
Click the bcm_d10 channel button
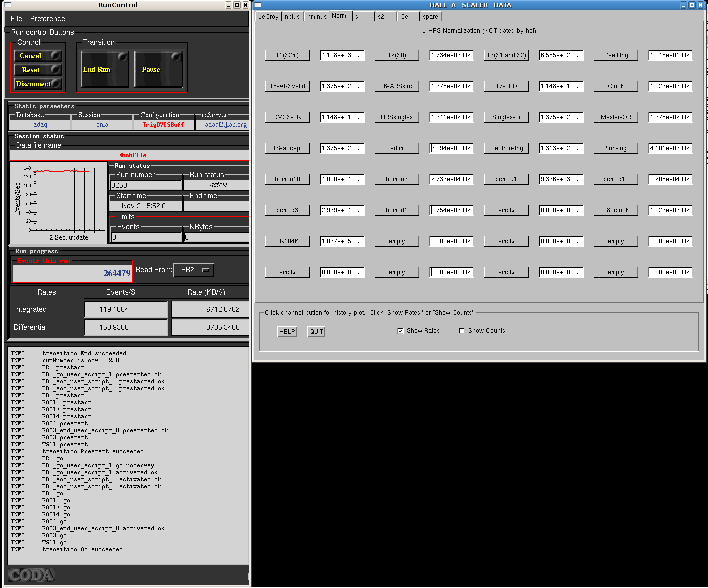pyautogui.click(x=616, y=179)
